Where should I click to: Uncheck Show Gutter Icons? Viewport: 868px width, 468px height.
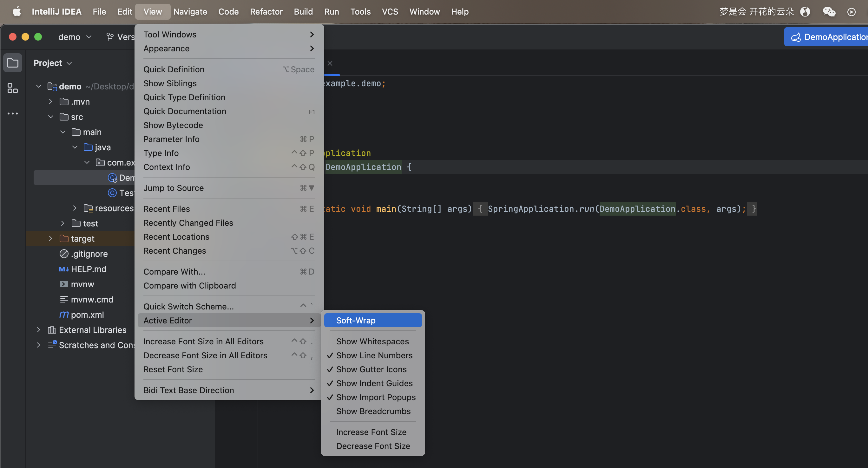tap(371, 369)
